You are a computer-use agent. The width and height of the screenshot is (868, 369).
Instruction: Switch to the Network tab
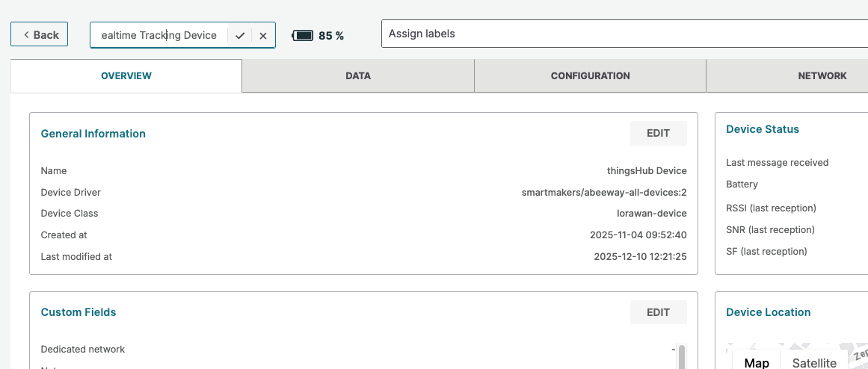tap(822, 75)
